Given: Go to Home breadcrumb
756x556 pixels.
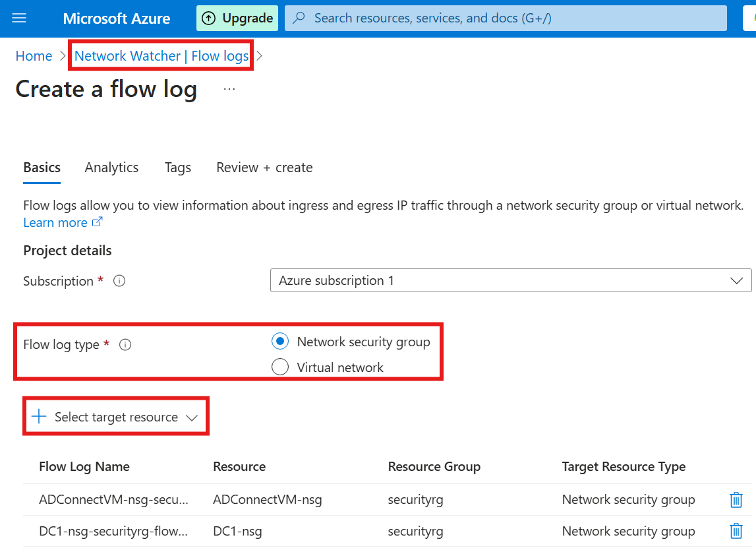Looking at the screenshot, I should (34, 56).
